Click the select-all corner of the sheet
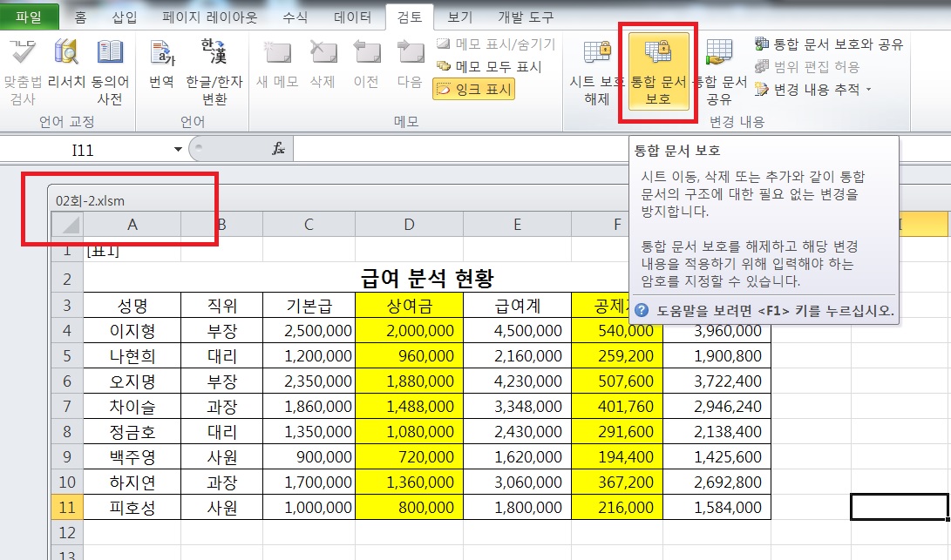This screenshot has width=951, height=560. tap(66, 225)
